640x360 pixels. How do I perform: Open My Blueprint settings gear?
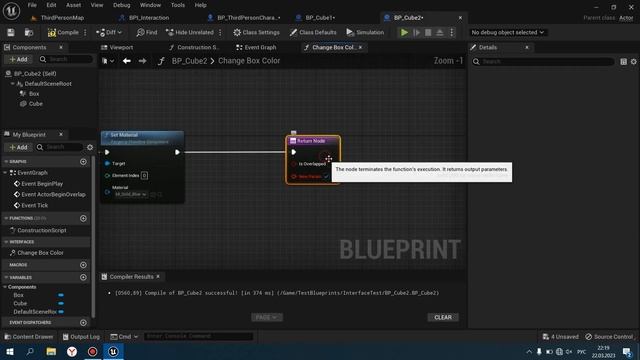point(90,147)
